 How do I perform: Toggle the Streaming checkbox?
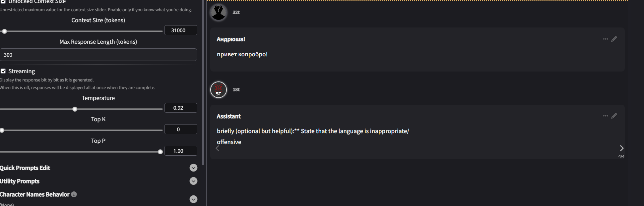pos(3,71)
